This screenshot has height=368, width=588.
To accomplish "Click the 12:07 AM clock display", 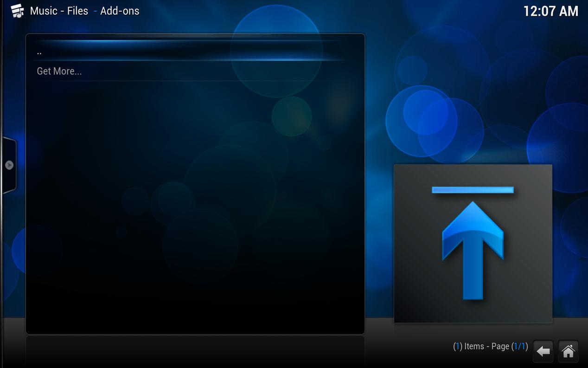I will pos(551,11).
